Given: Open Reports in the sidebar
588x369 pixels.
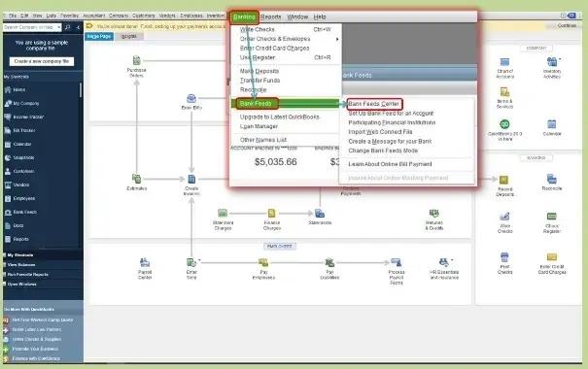Looking at the screenshot, I should [20, 239].
